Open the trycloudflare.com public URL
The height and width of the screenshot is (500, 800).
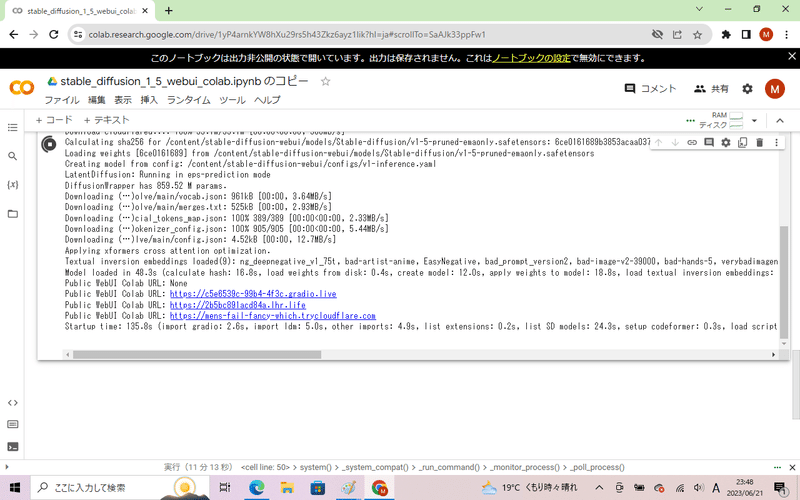point(273,316)
